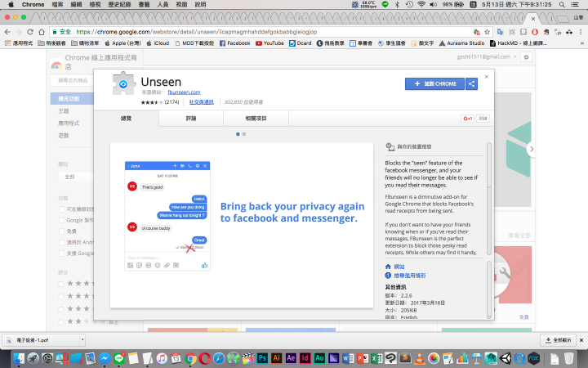Select the third rating radio button

(61, 309)
